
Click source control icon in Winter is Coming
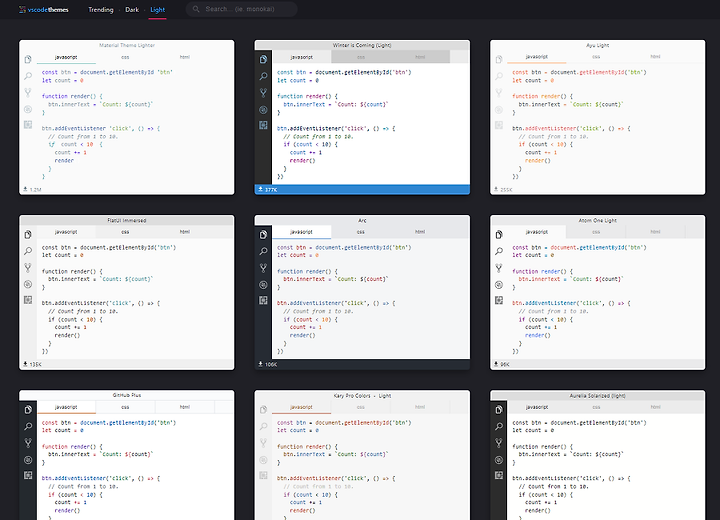263,93
